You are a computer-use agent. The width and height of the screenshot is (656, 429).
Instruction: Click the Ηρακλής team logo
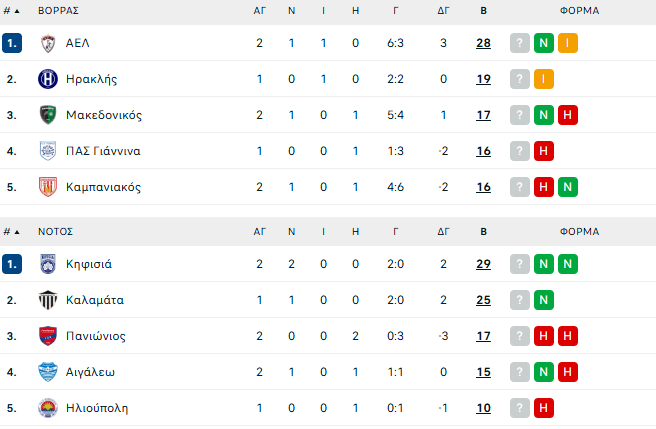pos(48,79)
